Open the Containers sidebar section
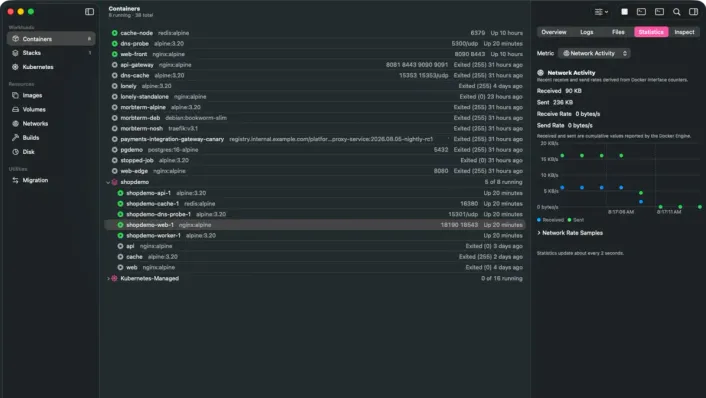Image resolution: width=706 pixels, height=398 pixels. click(x=51, y=39)
